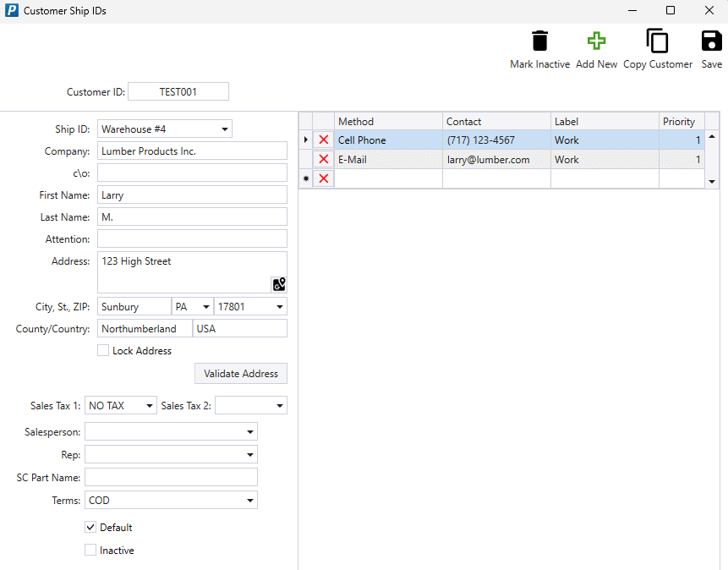The width and height of the screenshot is (728, 570).
Task: Sort contacts by the Method column header
Action: pos(356,121)
